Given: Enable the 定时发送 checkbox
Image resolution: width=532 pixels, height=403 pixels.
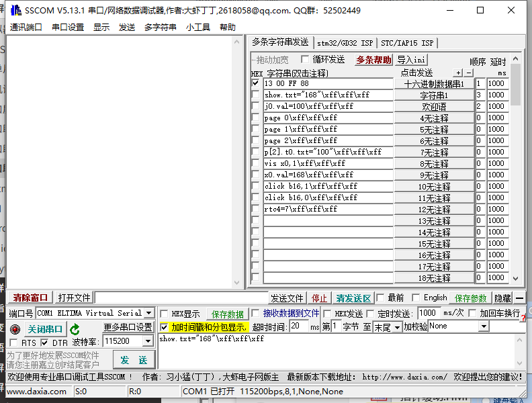Looking at the screenshot, I should [x=370, y=314].
